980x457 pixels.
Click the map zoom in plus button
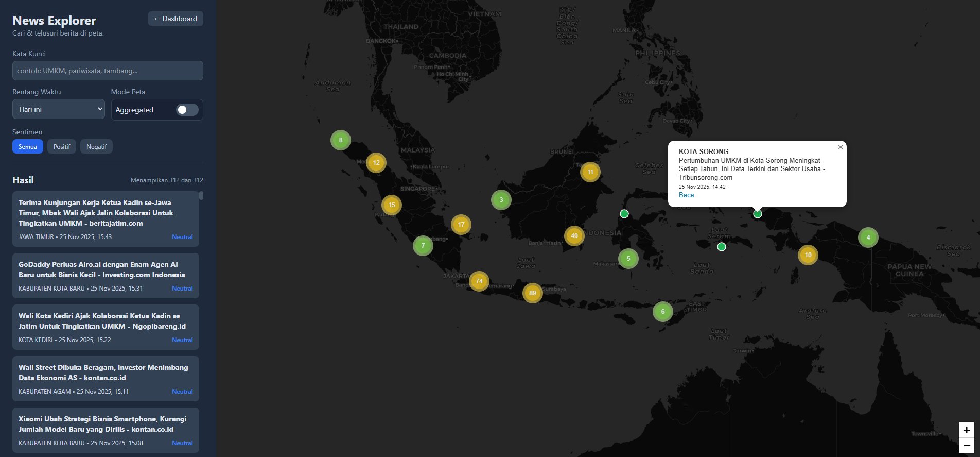coord(966,430)
